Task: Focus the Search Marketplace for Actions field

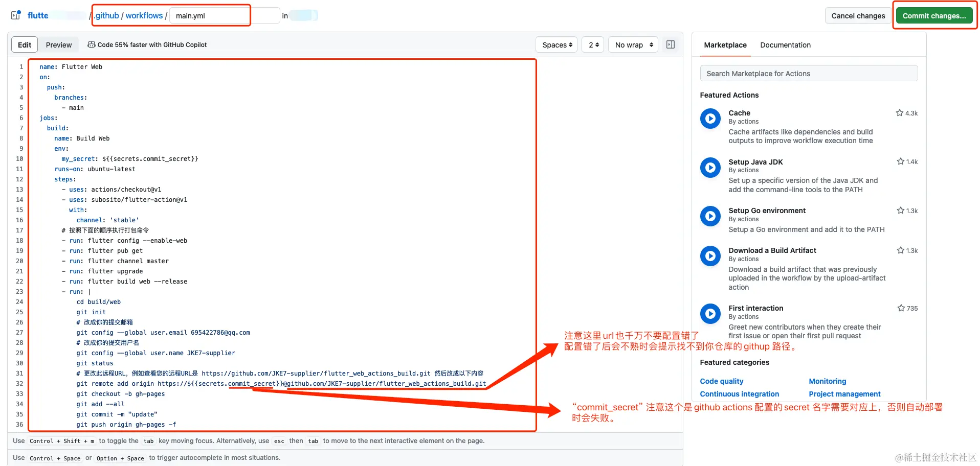Action: click(x=809, y=74)
